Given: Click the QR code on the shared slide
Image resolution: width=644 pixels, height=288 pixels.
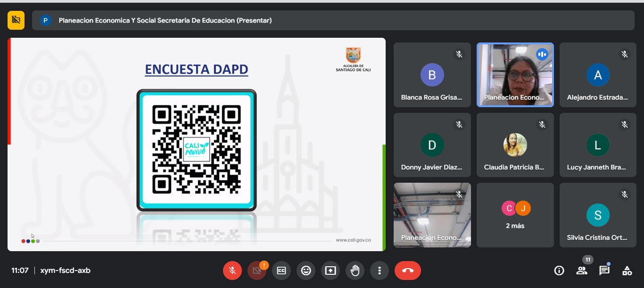Looking at the screenshot, I should [x=197, y=150].
